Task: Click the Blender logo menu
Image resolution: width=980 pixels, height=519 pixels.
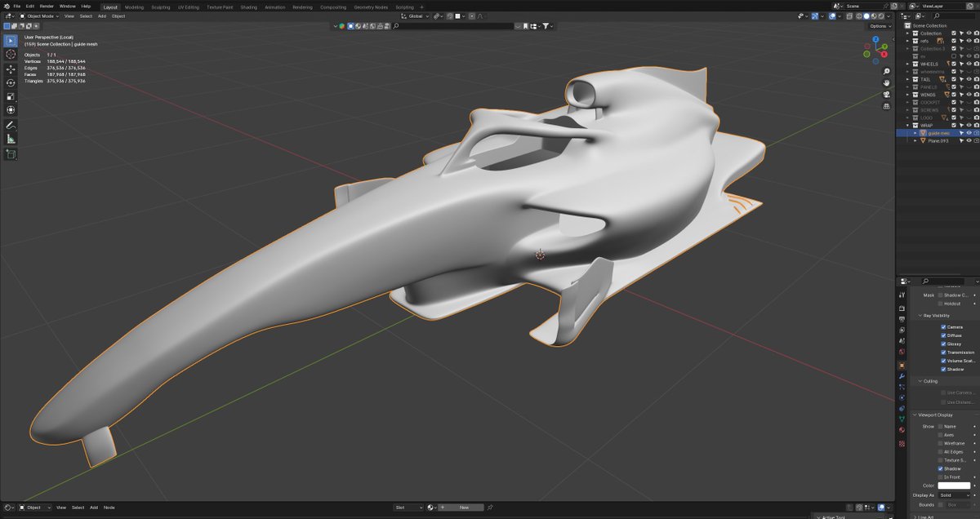Action: point(6,6)
